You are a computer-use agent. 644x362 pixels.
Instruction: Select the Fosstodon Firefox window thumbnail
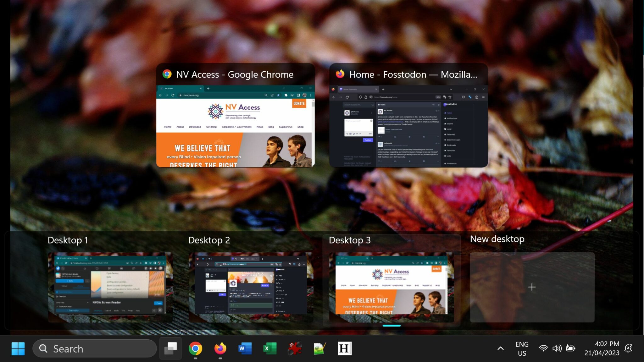408,126
